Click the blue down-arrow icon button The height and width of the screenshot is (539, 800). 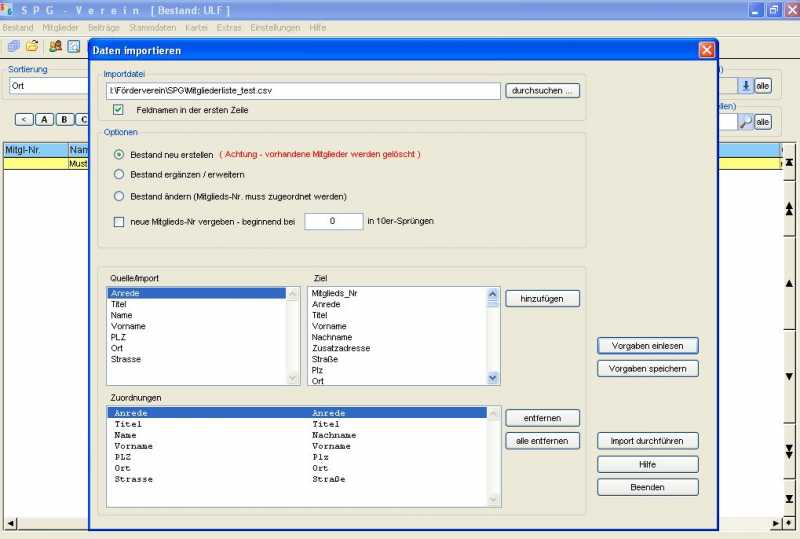(745, 86)
